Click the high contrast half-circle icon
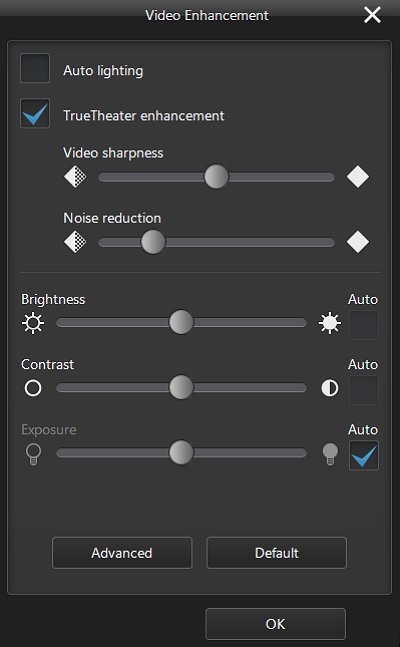Screen dimensions: 400x647 coord(330,388)
